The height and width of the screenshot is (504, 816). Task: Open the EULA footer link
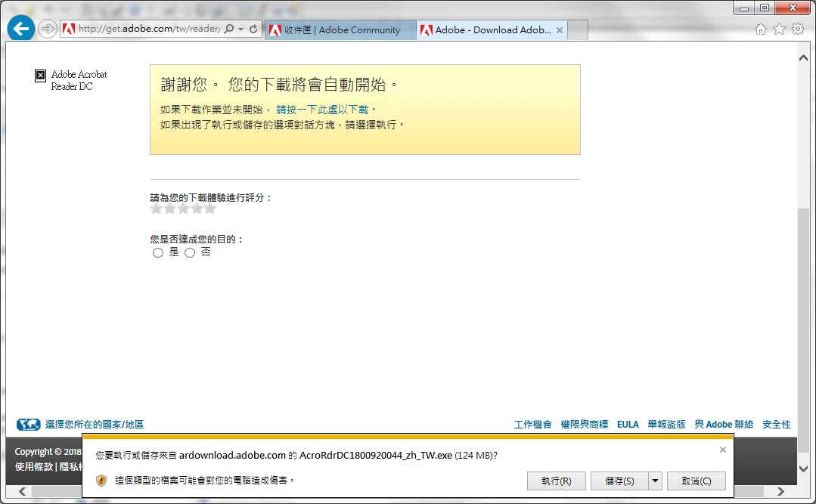pyautogui.click(x=628, y=425)
